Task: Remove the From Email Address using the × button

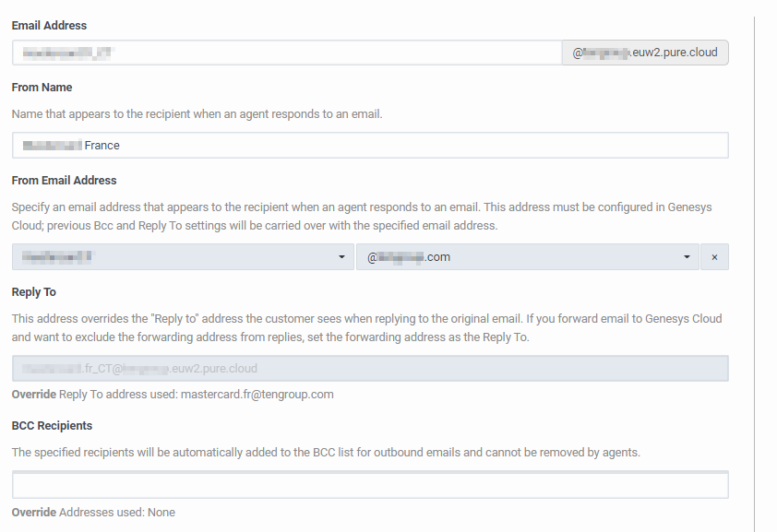Action: 714,256
